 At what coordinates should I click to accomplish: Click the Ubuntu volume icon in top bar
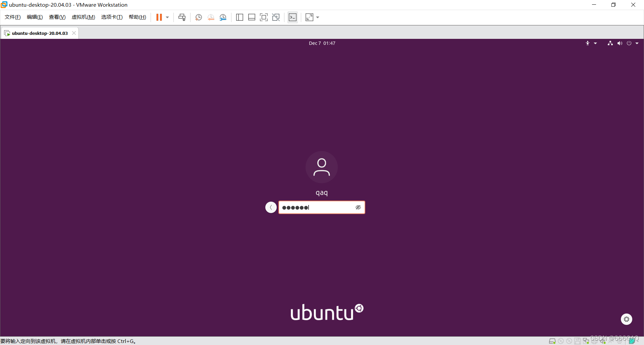click(x=620, y=43)
